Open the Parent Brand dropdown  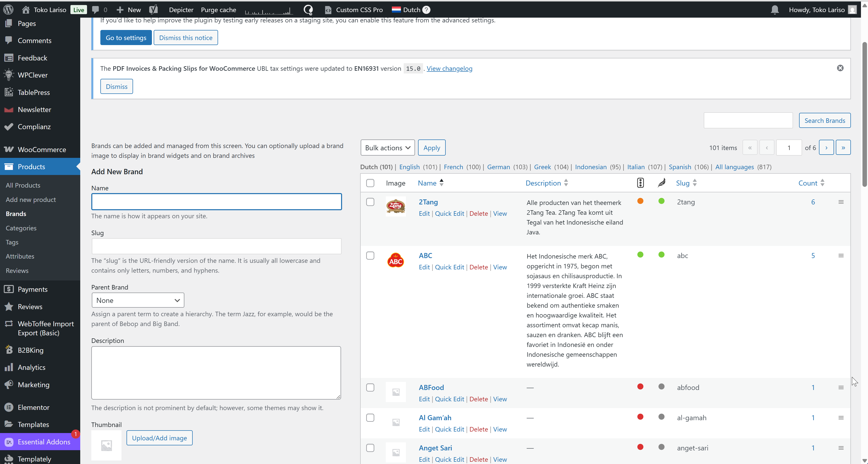[138, 300]
